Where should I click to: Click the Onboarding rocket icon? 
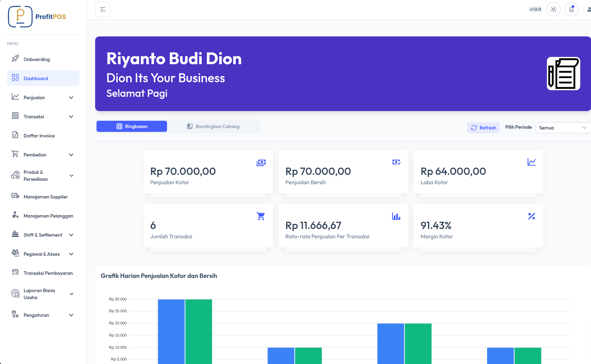(15, 59)
